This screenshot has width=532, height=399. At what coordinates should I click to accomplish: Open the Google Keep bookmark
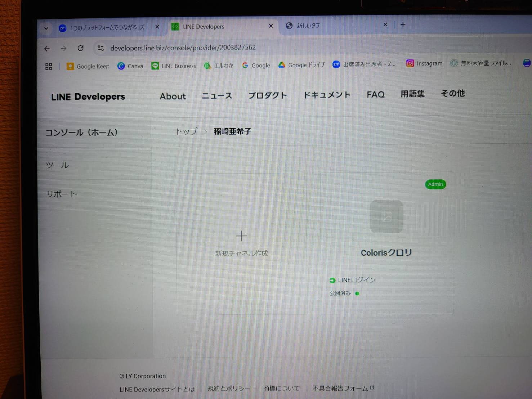[88, 66]
